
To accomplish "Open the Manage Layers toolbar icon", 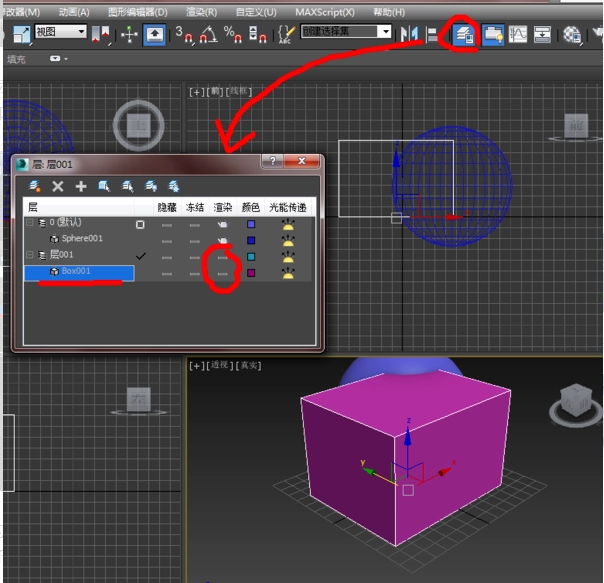I will click(x=465, y=34).
